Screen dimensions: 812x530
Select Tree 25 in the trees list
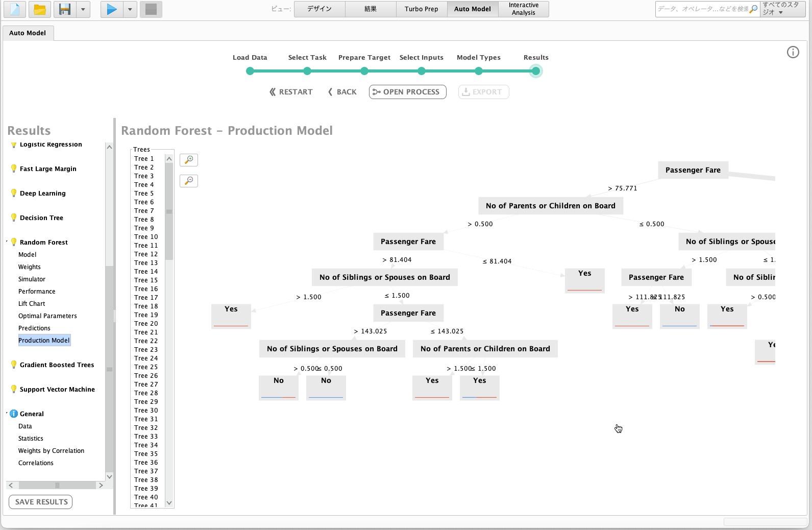146,367
